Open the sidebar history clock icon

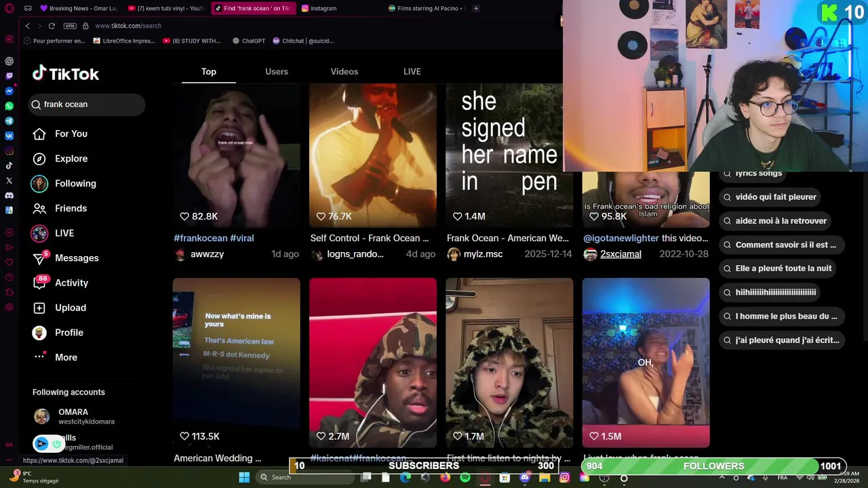[x=9, y=277]
